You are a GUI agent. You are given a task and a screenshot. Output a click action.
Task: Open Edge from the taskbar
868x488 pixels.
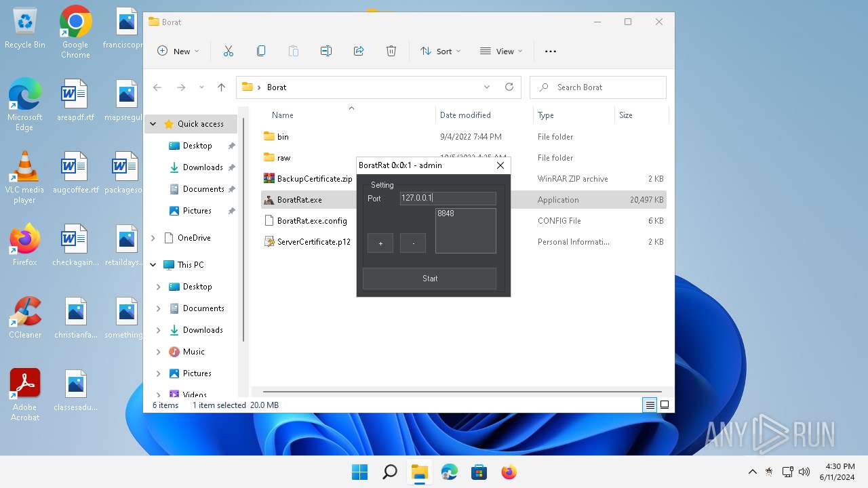click(x=450, y=472)
